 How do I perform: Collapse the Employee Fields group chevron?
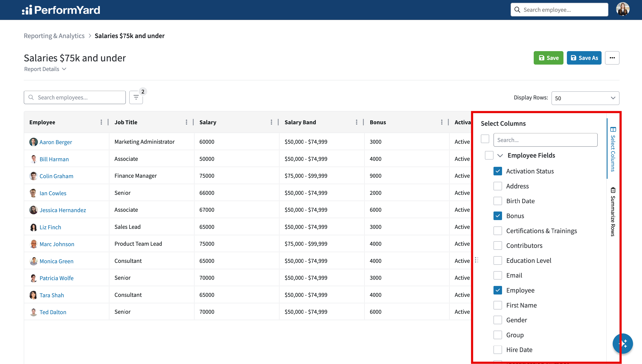coord(500,155)
